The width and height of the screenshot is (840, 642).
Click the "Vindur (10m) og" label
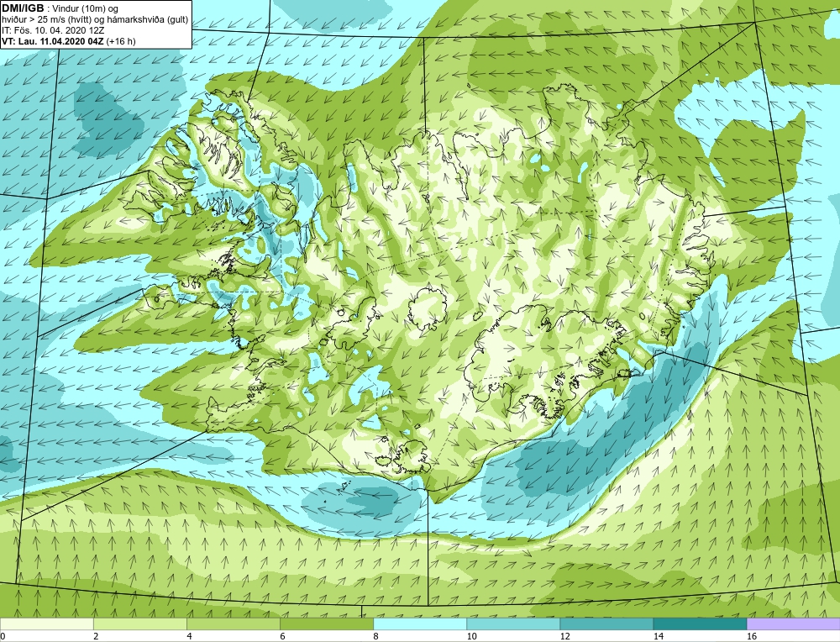pyautogui.click(x=87, y=9)
